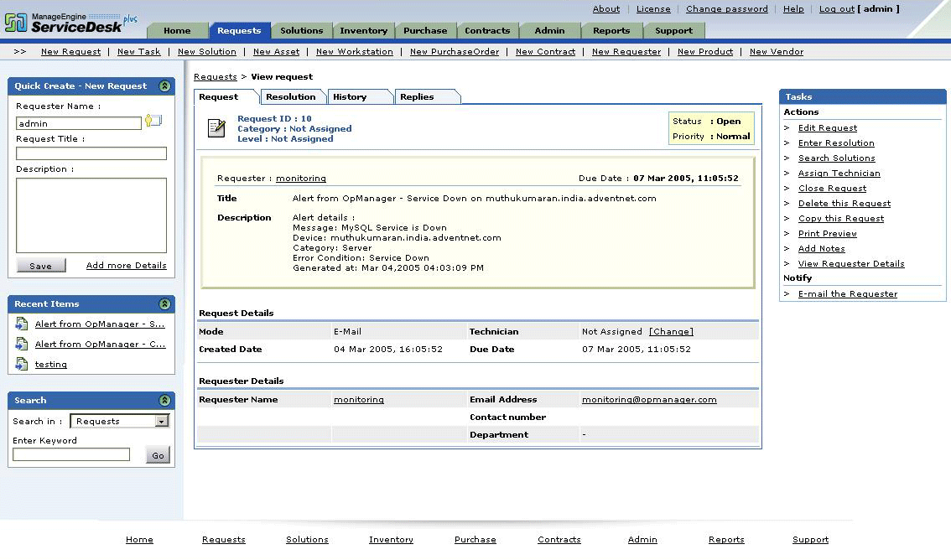Select the Requests main tab

click(239, 30)
